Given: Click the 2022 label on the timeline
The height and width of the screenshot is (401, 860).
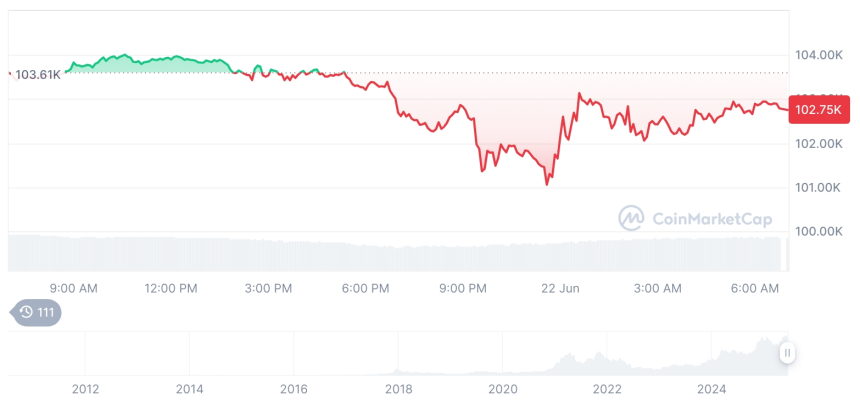Looking at the screenshot, I should tap(607, 388).
